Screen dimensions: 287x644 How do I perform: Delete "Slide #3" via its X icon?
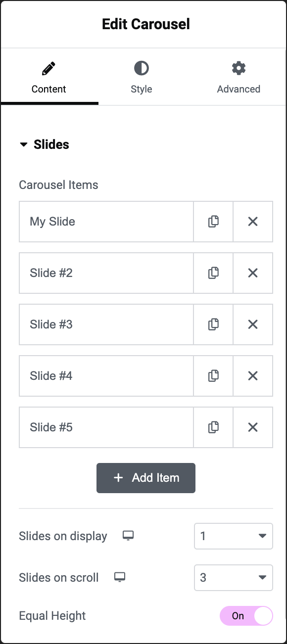click(x=253, y=324)
